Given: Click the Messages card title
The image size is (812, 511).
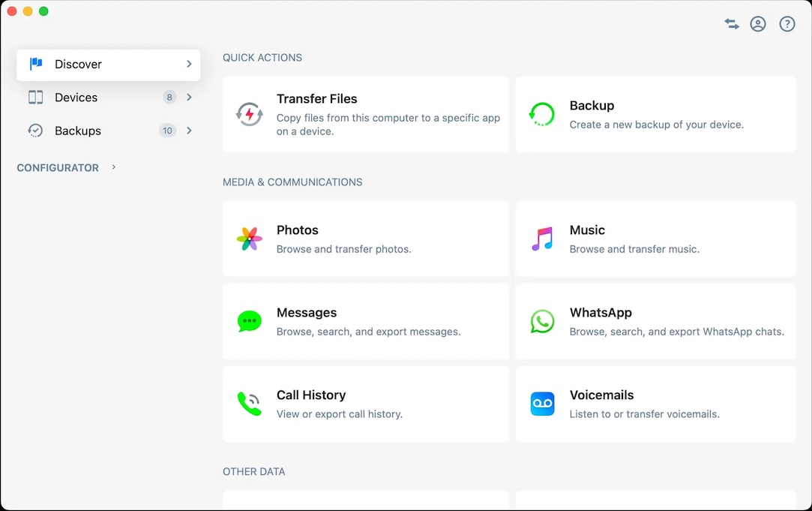Looking at the screenshot, I should tap(307, 312).
